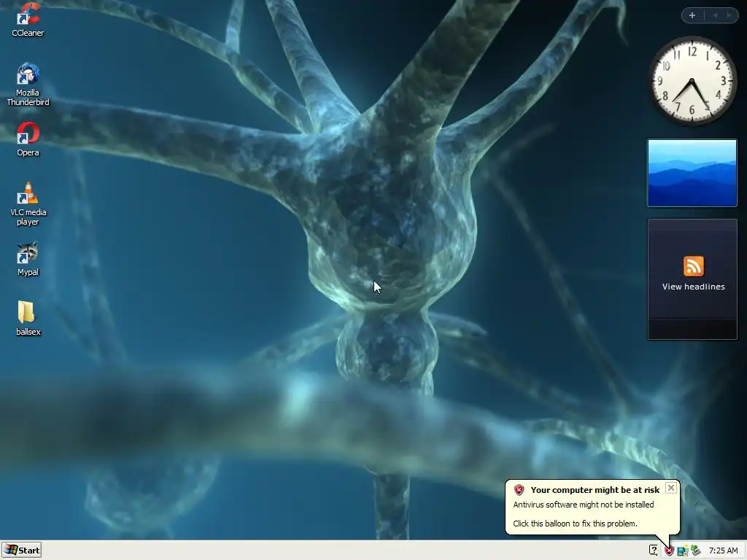The width and height of the screenshot is (747, 560).
Task: Open the slideshow mountain picture gadget
Action: (692, 173)
